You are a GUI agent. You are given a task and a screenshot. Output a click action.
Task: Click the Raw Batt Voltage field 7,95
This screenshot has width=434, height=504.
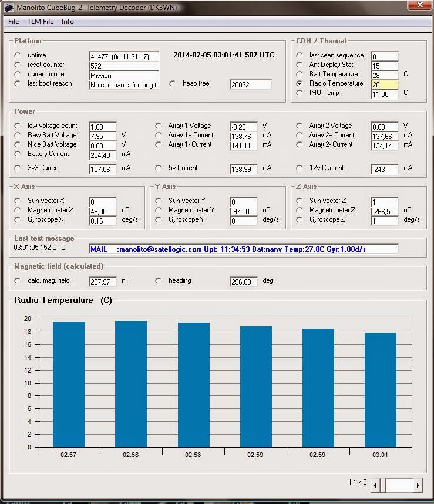pos(103,136)
